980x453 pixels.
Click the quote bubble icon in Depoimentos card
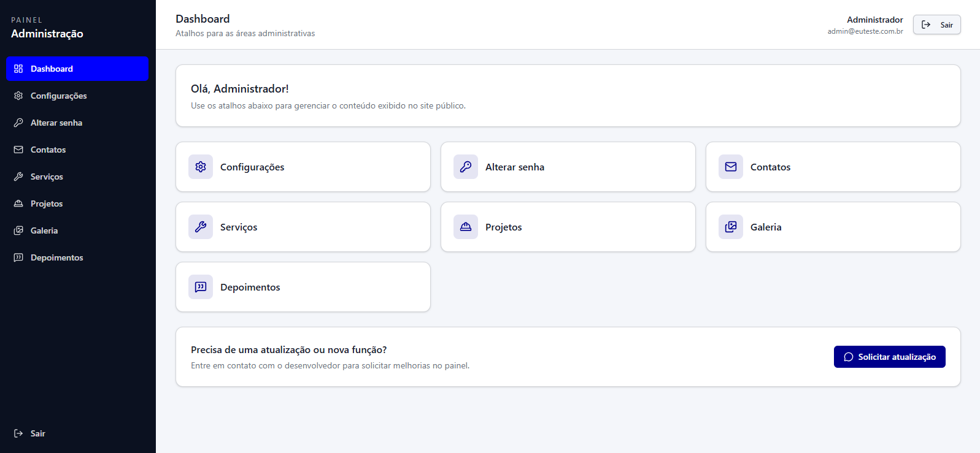coord(201,287)
